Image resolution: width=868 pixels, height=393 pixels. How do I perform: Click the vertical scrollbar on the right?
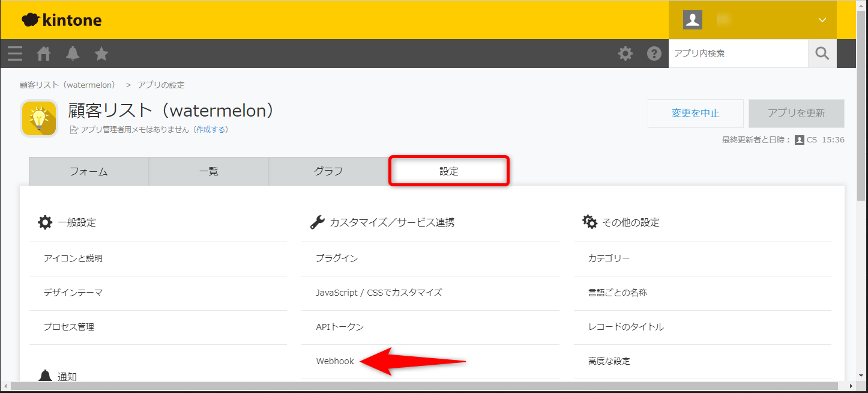click(x=862, y=120)
